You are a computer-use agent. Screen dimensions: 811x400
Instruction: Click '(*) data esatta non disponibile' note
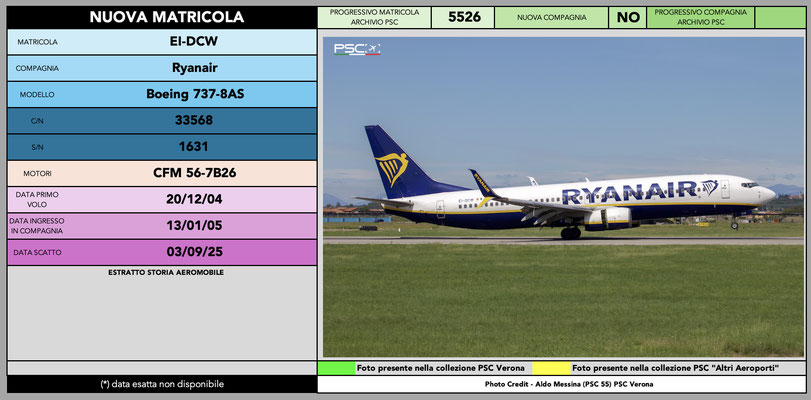[162, 384]
